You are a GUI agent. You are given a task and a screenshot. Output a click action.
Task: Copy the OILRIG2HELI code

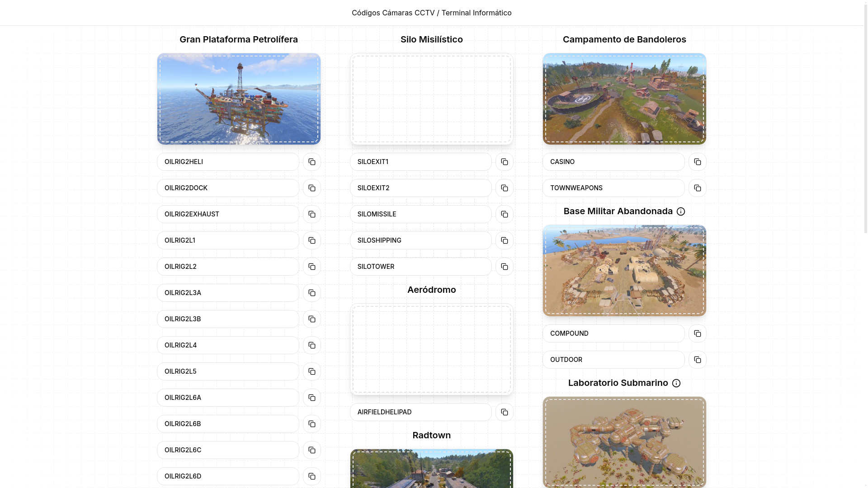(x=312, y=162)
